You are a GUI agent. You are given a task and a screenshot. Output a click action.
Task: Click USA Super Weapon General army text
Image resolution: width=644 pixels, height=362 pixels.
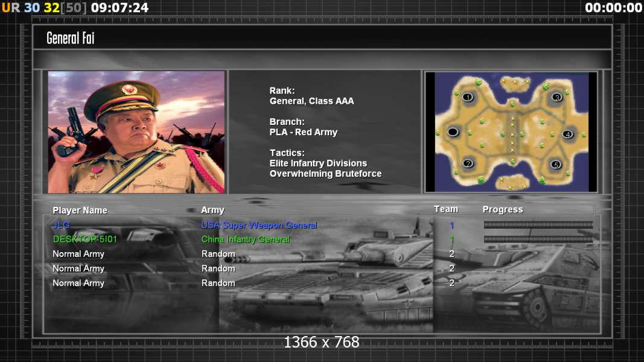(259, 225)
